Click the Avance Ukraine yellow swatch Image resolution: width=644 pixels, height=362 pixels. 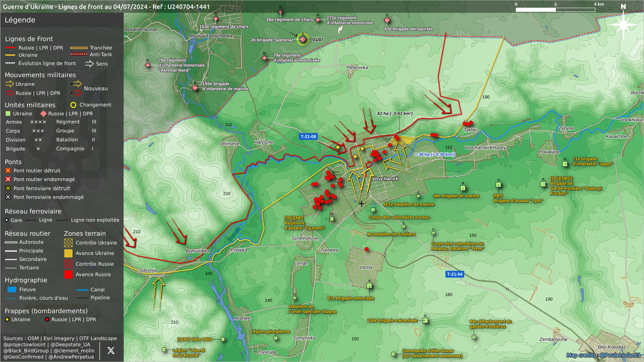click(68, 253)
